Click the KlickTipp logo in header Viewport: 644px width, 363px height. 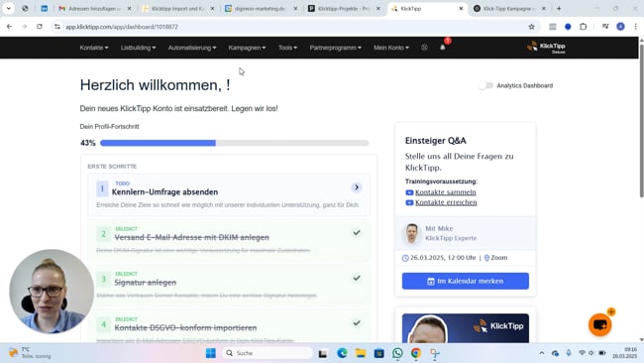click(x=546, y=48)
